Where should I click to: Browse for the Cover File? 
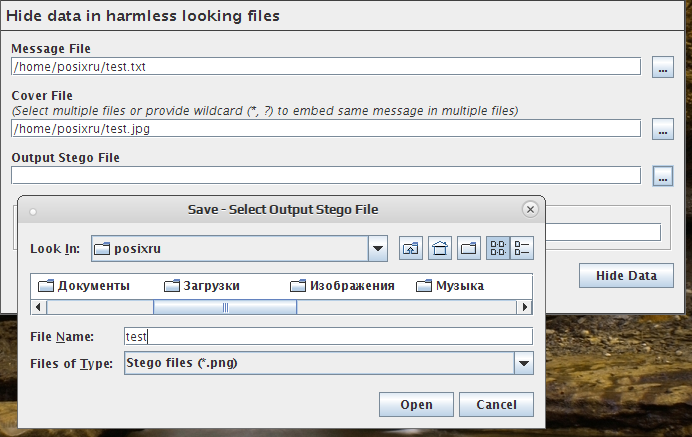663,129
